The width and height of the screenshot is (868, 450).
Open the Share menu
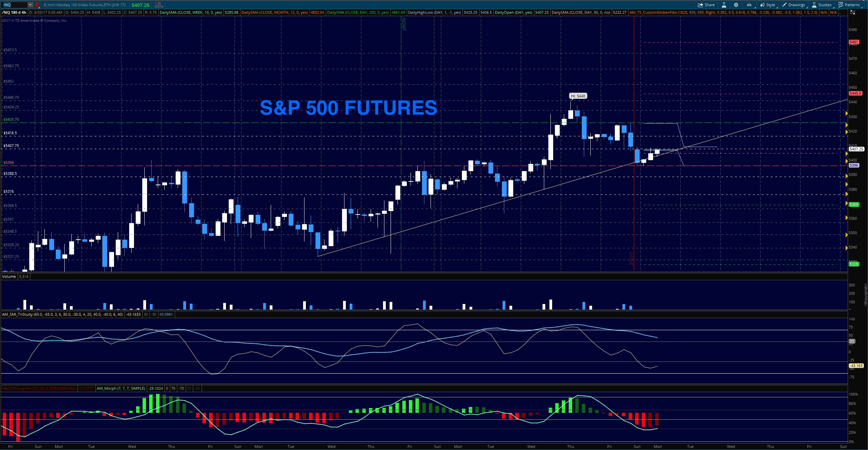coord(706,5)
